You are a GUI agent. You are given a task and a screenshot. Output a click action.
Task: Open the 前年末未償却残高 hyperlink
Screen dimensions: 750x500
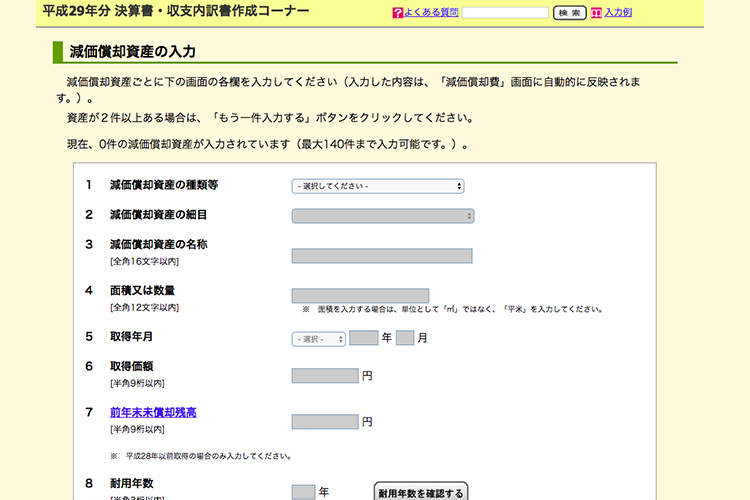point(153,412)
